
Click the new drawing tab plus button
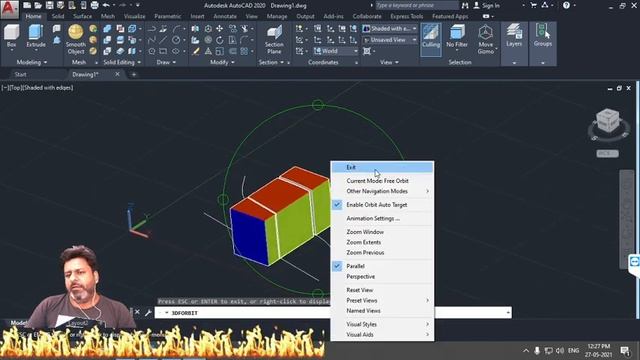pyautogui.click(x=133, y=74)
